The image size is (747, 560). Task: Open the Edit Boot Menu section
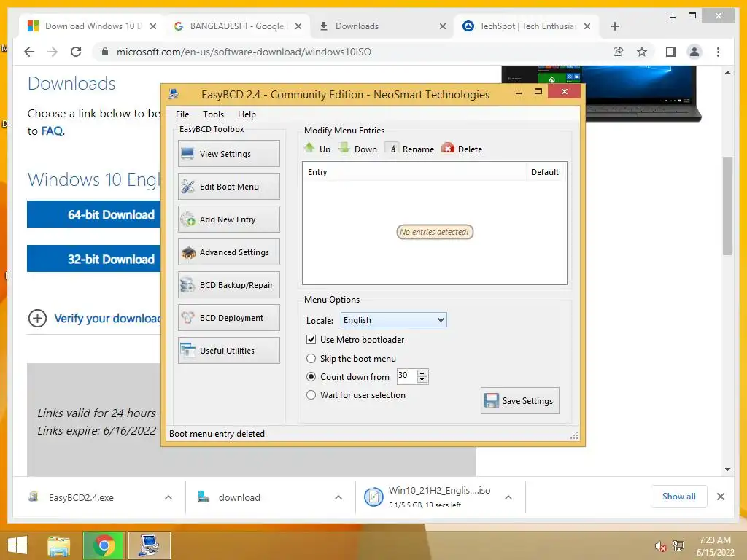(x=228, y=186)
